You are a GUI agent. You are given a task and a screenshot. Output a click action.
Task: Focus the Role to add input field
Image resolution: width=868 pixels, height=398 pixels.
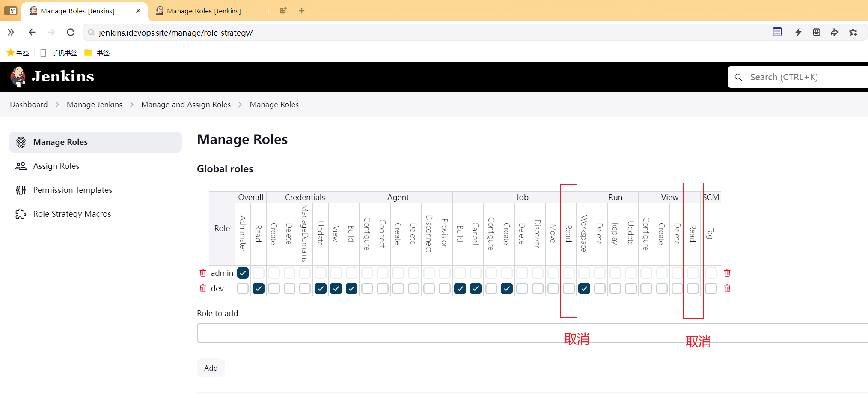(532, 333)
